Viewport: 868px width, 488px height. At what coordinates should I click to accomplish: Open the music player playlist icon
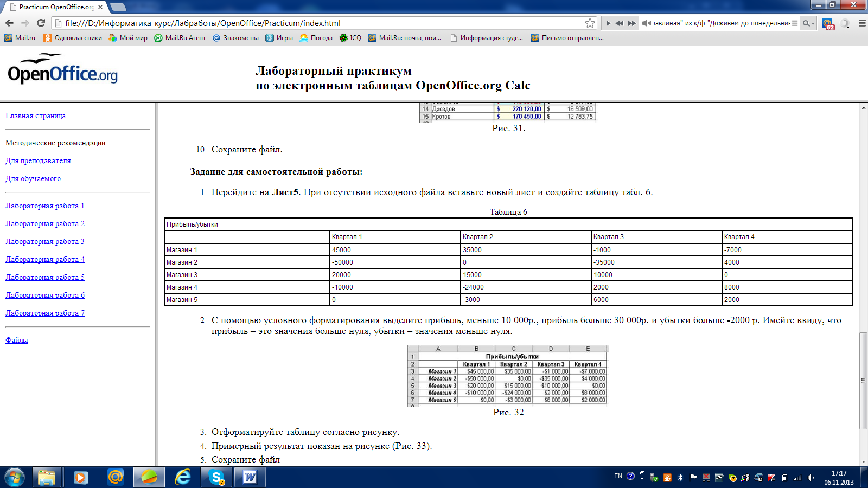pos(795,23)
